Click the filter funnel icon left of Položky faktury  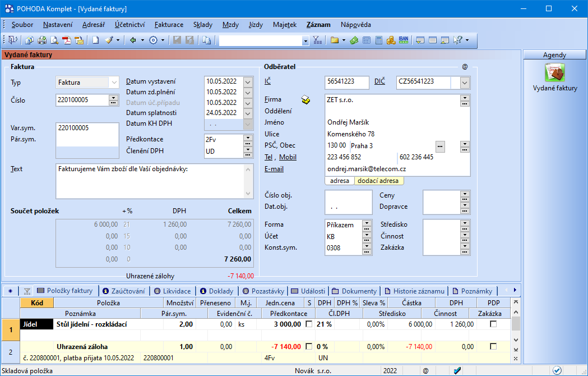pyautogui.click(x=27, y=291)
